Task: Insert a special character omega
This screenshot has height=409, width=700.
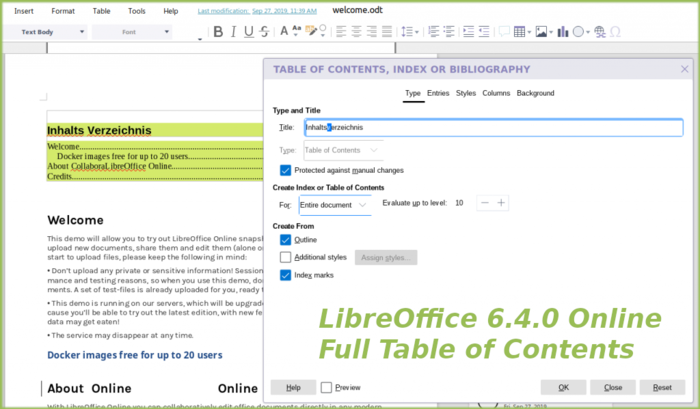Action: [x=615, y=32]
